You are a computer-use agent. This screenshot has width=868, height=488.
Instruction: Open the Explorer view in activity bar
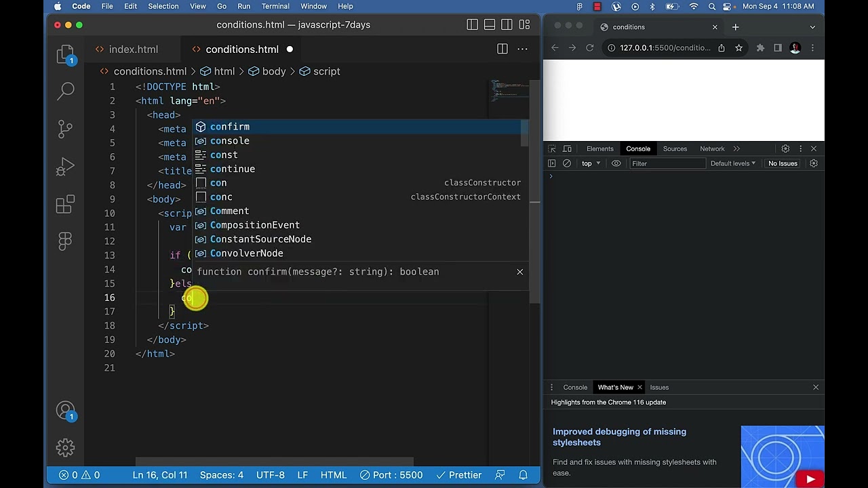tap(66, 56)
